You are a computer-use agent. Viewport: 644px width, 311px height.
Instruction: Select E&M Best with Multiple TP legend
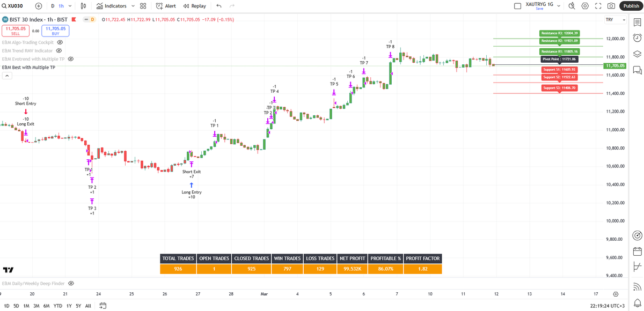[28, 68]
